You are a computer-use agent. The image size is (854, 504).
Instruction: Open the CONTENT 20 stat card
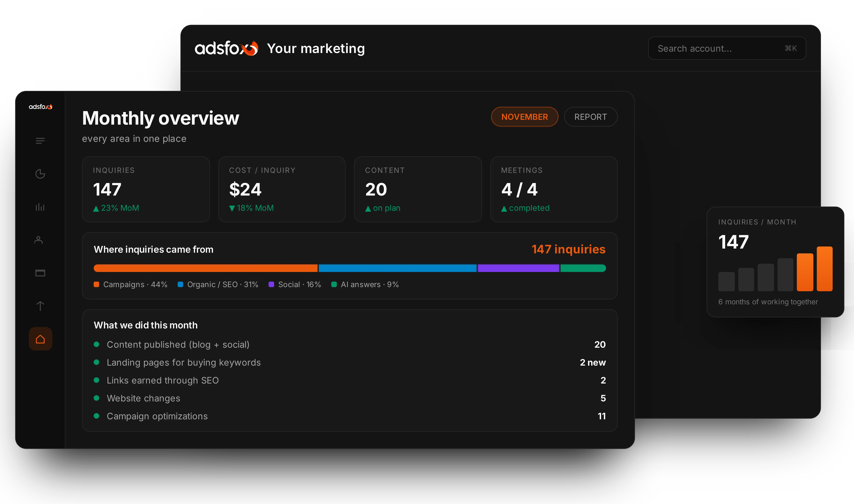418,189
